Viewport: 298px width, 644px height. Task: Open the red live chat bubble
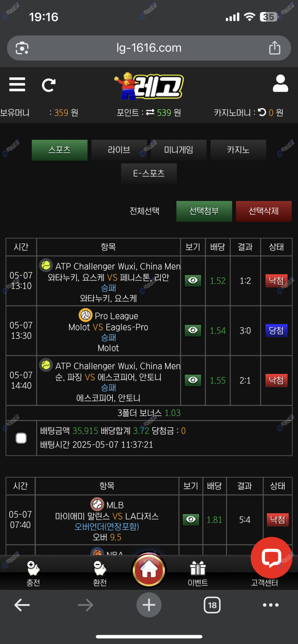(271, 558)
